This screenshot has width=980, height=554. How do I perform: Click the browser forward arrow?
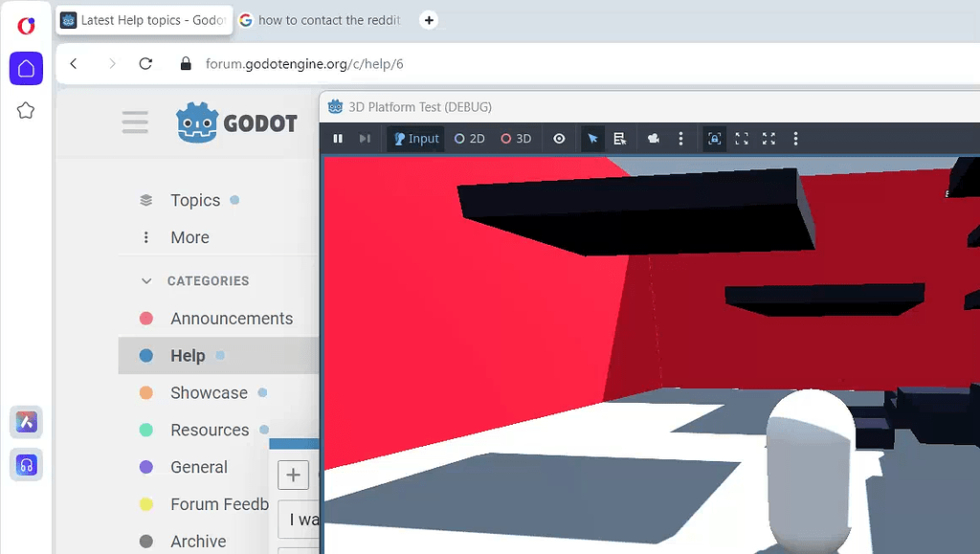112,64
